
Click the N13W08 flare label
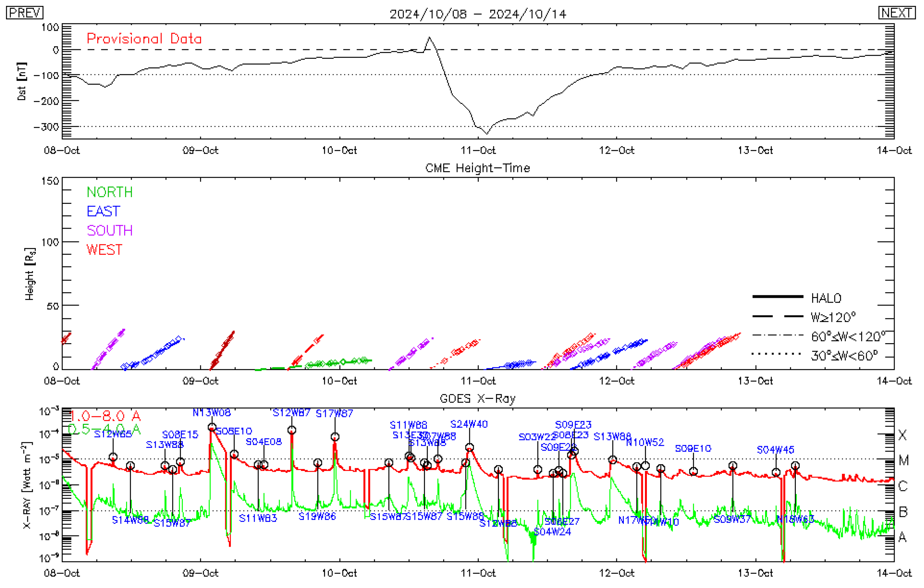tap(211, 413)
